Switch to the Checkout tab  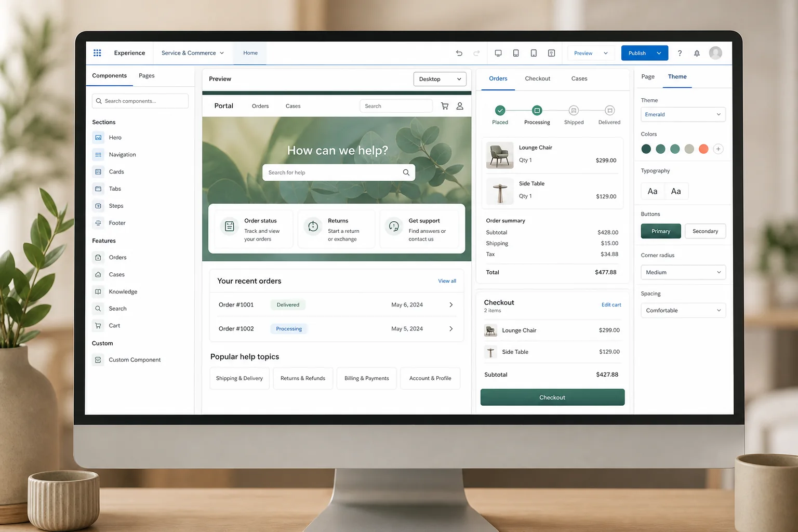[x=537, y=79]
